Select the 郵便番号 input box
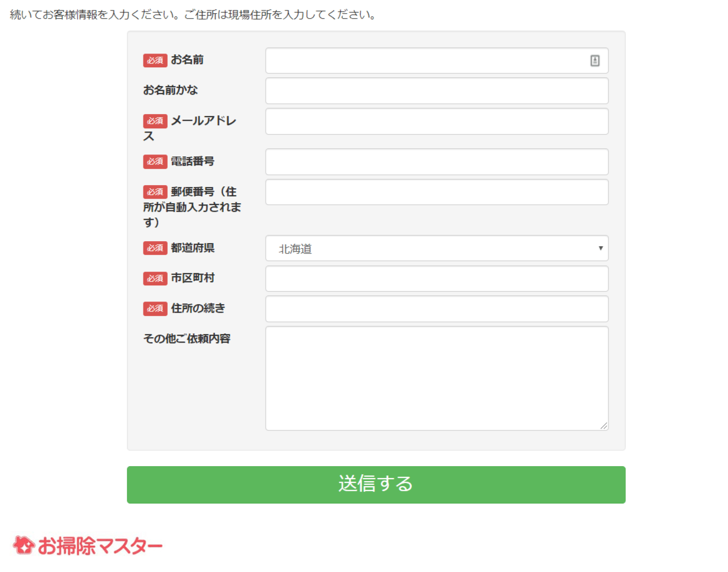 pyautogui.click(x=436, y=192)
